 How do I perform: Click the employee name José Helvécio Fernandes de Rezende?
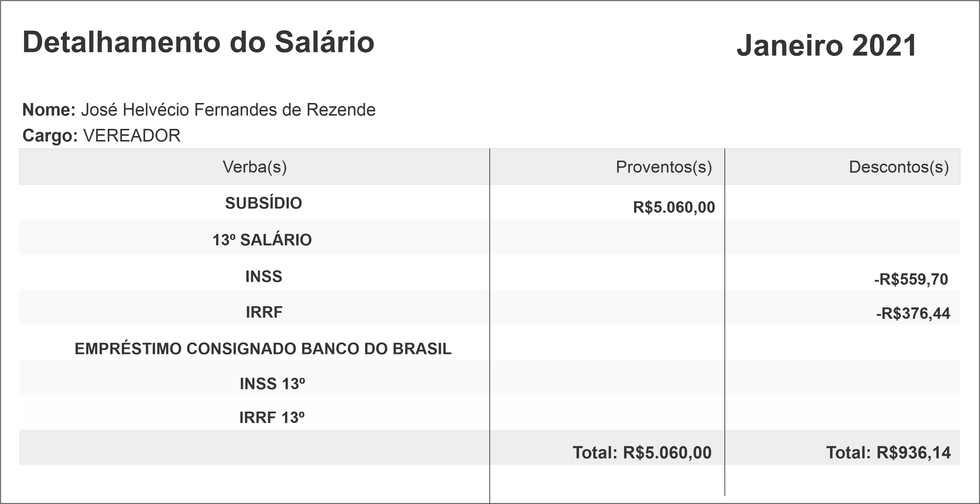[228, 110]
